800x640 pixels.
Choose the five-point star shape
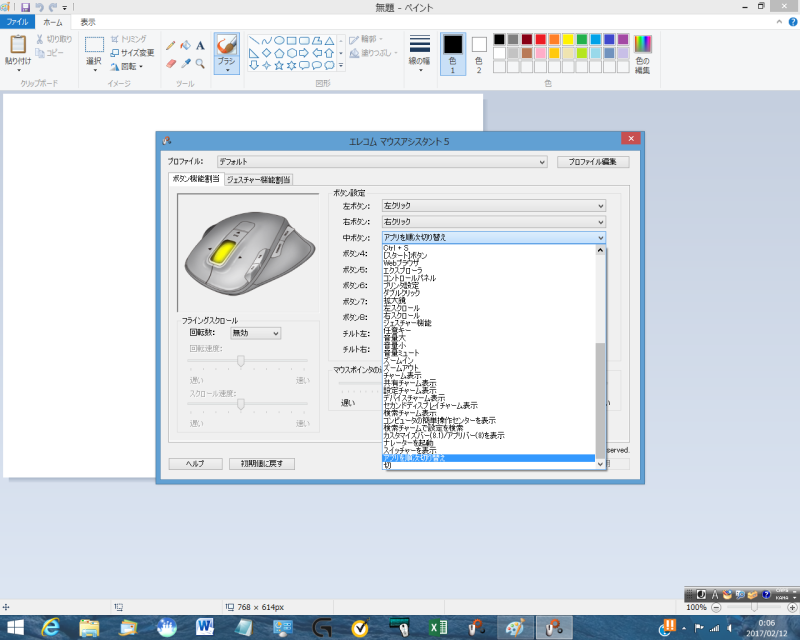tap(279, 65)
